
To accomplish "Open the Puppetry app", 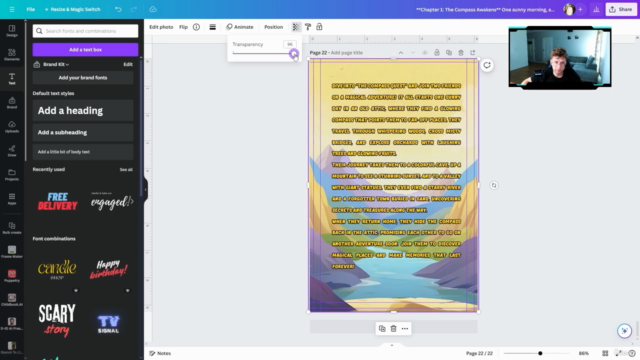I will tap(12, 276).
